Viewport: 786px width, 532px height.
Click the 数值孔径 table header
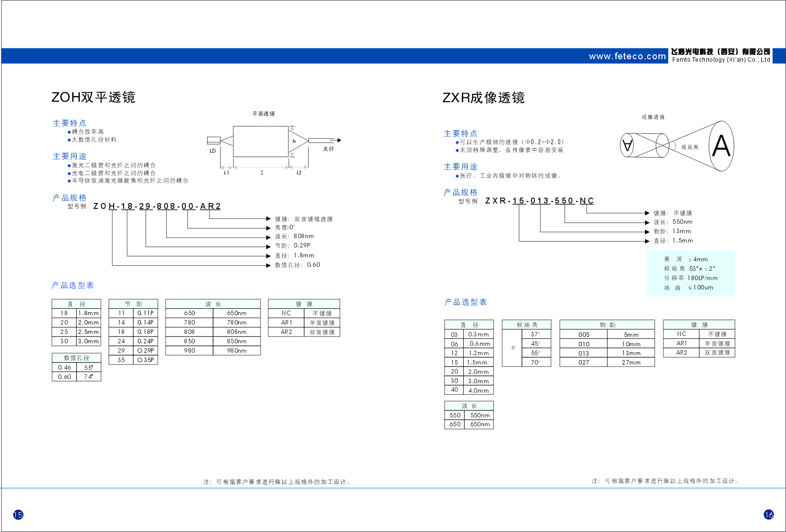77,358
